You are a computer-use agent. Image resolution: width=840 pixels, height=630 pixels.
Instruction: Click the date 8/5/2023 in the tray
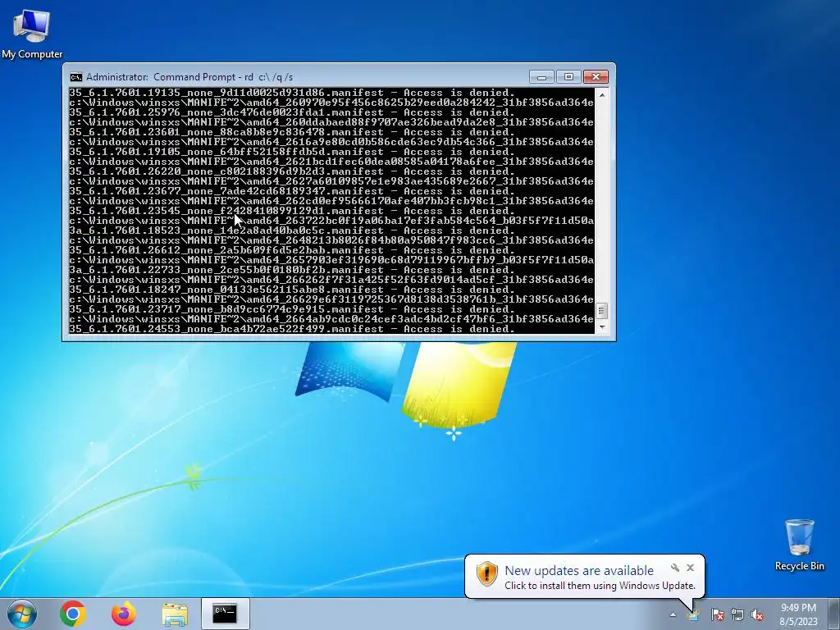(x=798, y=622)
